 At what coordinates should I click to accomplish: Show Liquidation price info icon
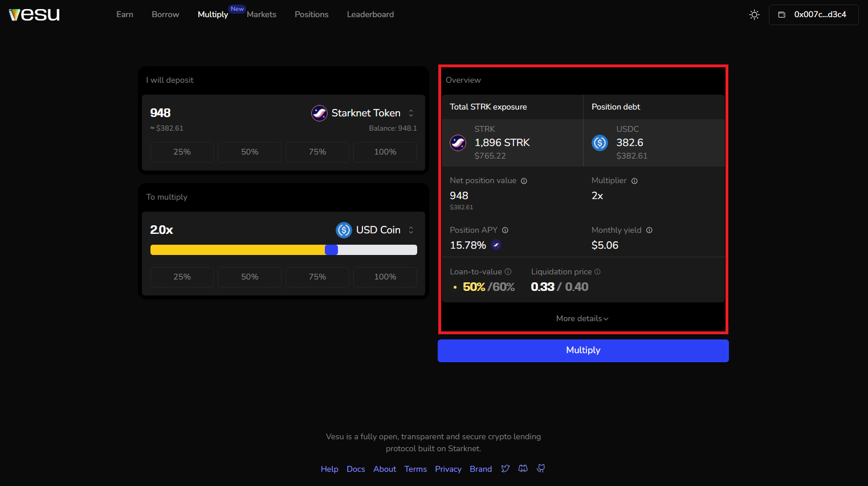597,272
